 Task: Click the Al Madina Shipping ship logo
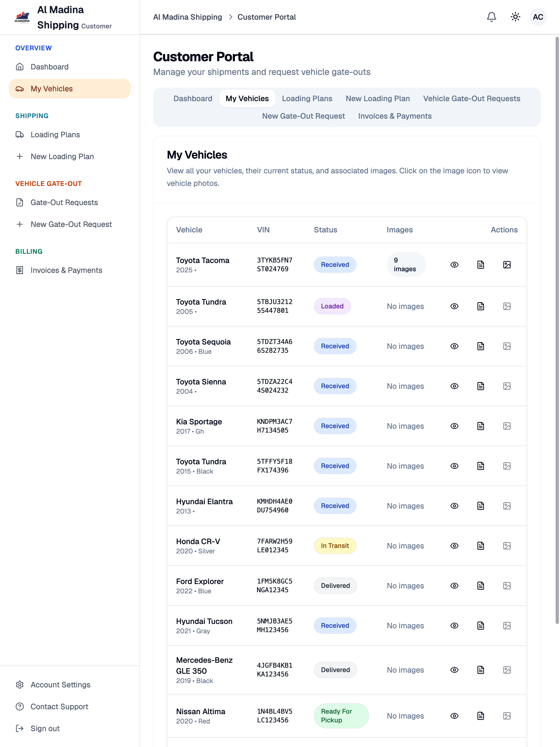(22, 17)
